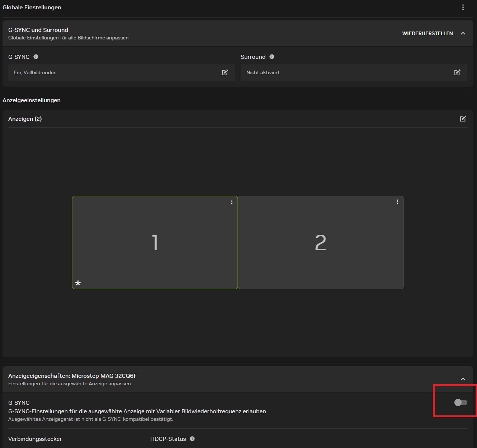Select display 2 thumbnail
This screenshot has height=448, width=477.
pyautogui.click(x=321, y=242)
